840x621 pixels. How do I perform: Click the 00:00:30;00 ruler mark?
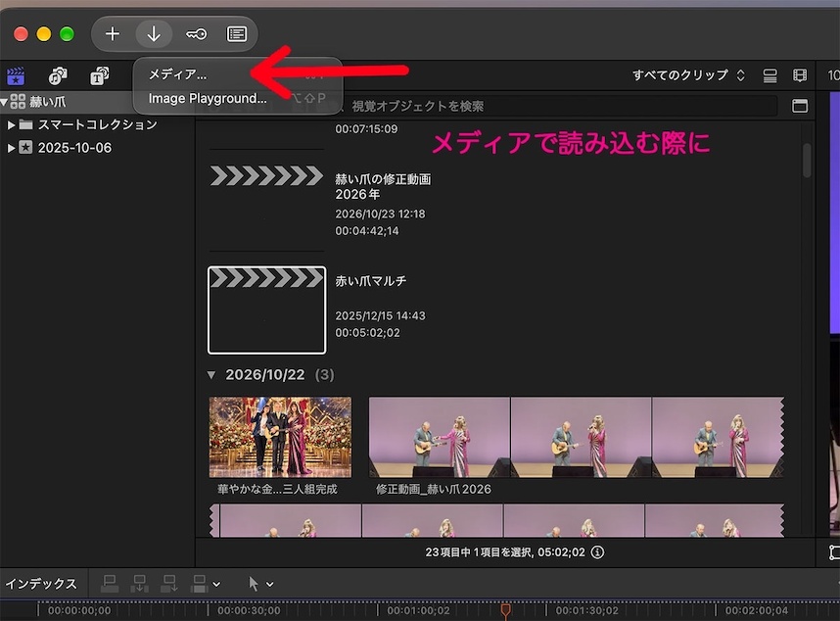tap(249, 610)
